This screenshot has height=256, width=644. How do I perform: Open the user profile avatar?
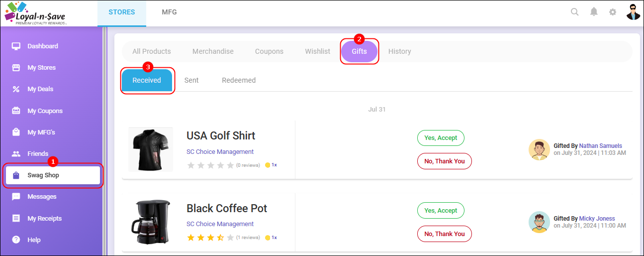(x=633, y=12)
